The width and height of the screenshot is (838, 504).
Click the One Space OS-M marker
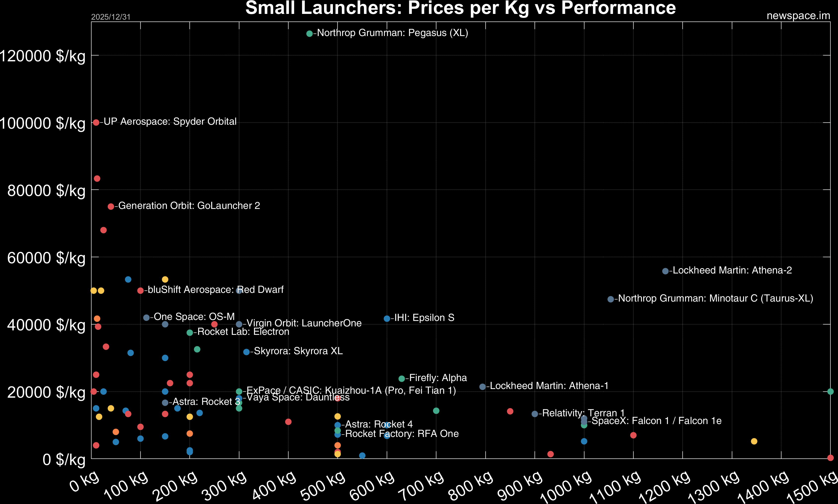pos(146,317)
